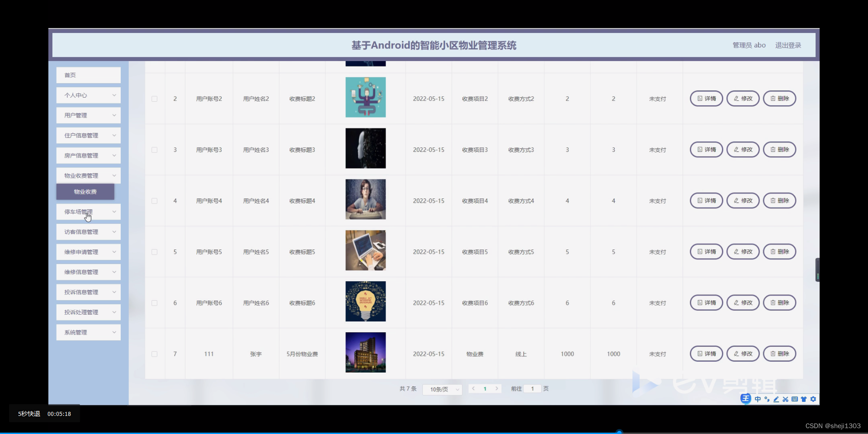Click the 修改 edit button on row 4
This screenshot has height=434, width=868.
742,200
